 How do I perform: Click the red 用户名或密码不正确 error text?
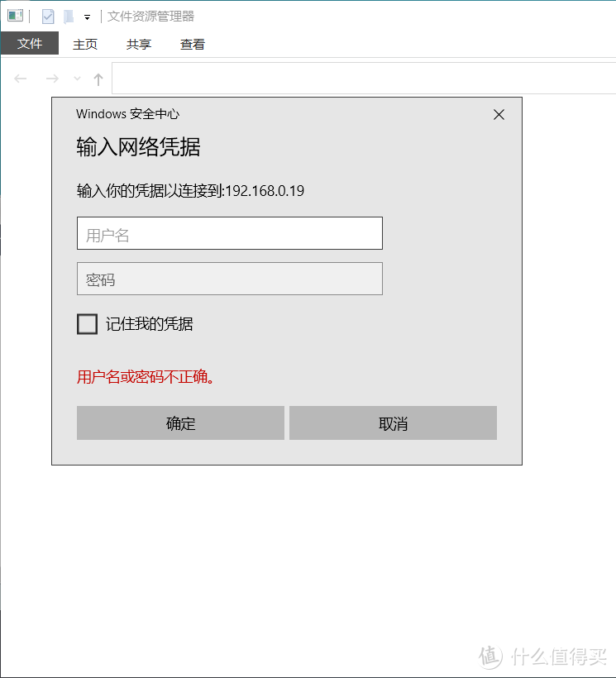[x=146, y=377]
